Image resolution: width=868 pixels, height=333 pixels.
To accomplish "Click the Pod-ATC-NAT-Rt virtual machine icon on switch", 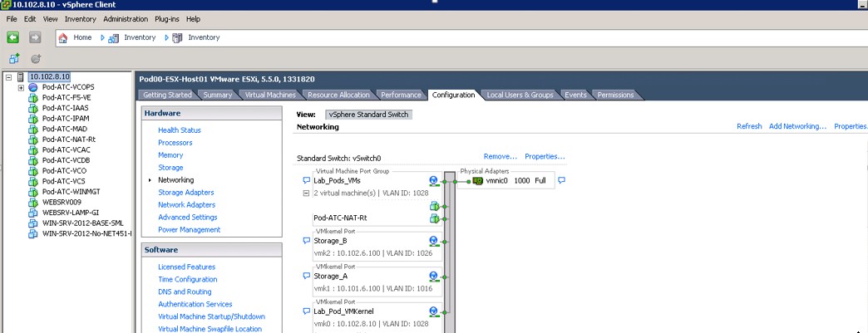I will coord(433,218).
